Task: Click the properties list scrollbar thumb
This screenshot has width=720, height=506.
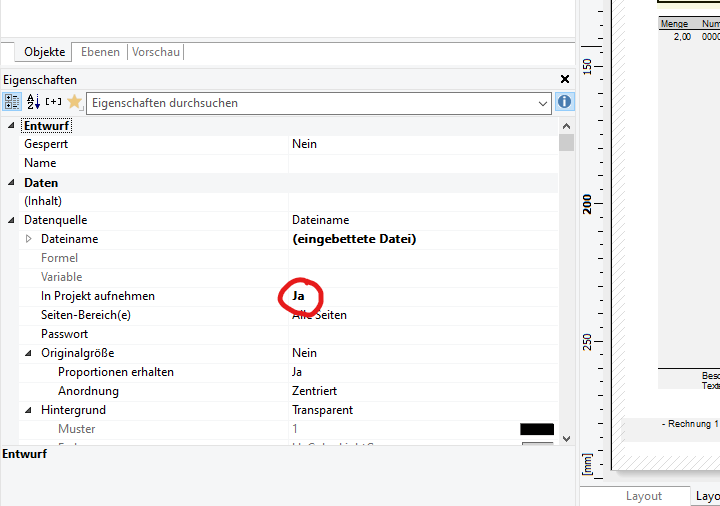Action: click(x=567, y=142)
